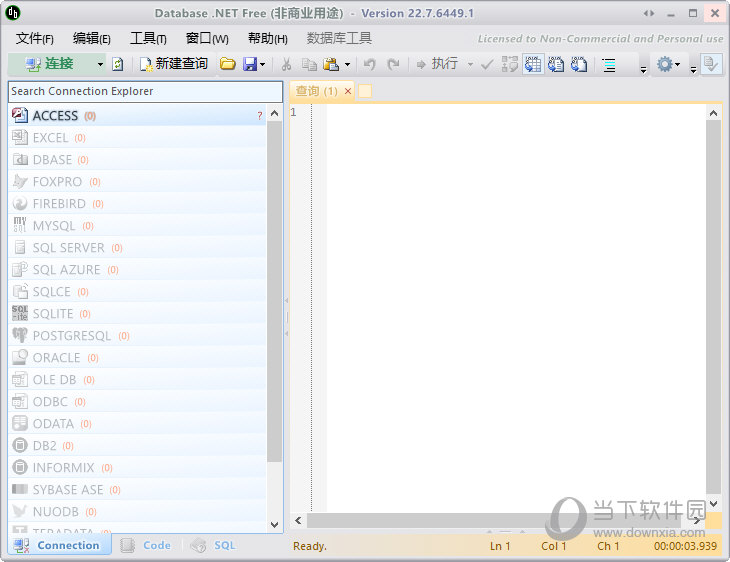Open the paste options dropdown arrow
Viewport: 730px width, 562px height.
click(x=347, y=64)
